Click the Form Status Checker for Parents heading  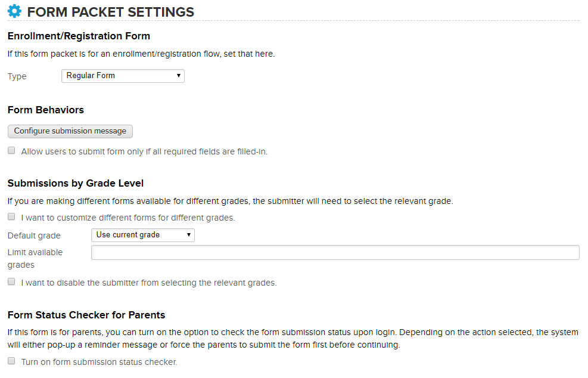(86, 315)
